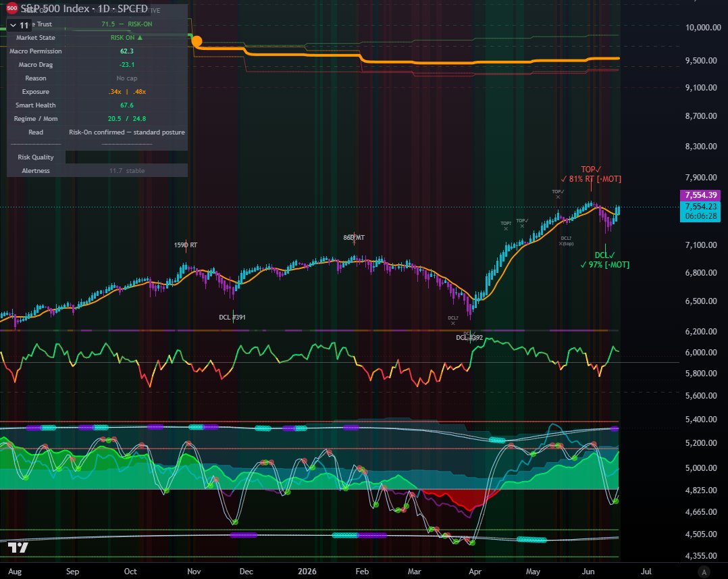Click the 4,355.00 price axis label
Image resolution: width=728 pixels, height=579 pixels.
[x=701, y=555]
